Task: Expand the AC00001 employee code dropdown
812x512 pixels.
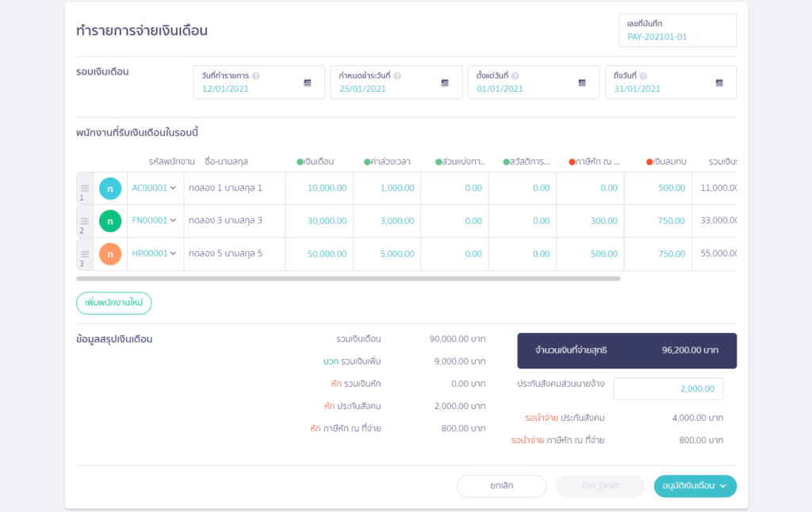Action: (174, 188)
